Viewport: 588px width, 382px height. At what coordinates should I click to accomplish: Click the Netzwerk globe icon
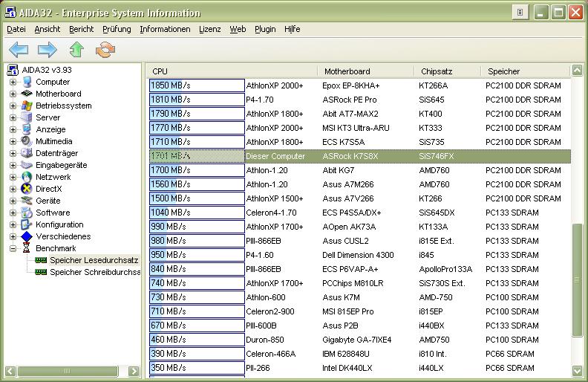point(27,177)
